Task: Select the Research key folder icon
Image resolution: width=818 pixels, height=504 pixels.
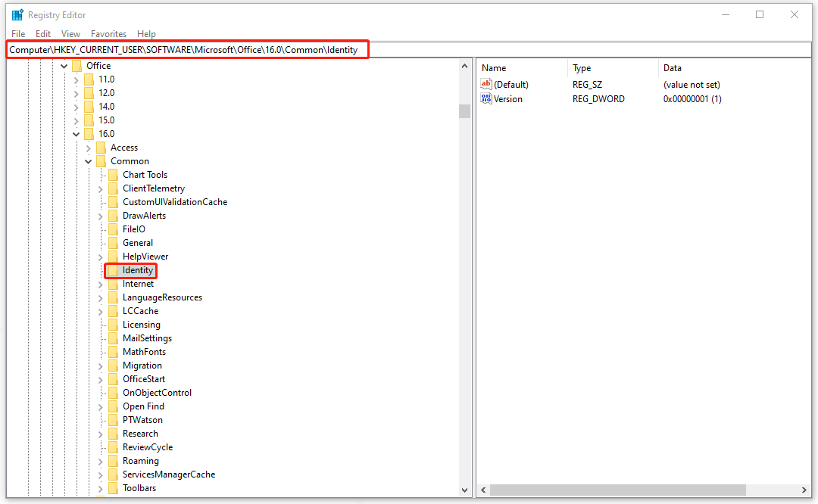Action: pyautogui.click(x=111, y=434)
